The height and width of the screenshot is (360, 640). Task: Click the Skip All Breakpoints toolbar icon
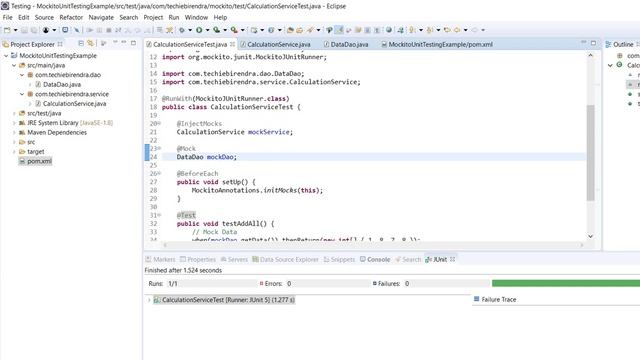[x=76, y=30]
